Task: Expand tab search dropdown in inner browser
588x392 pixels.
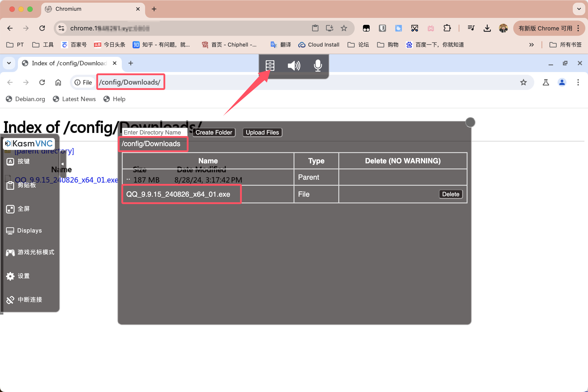Action: 9,63
